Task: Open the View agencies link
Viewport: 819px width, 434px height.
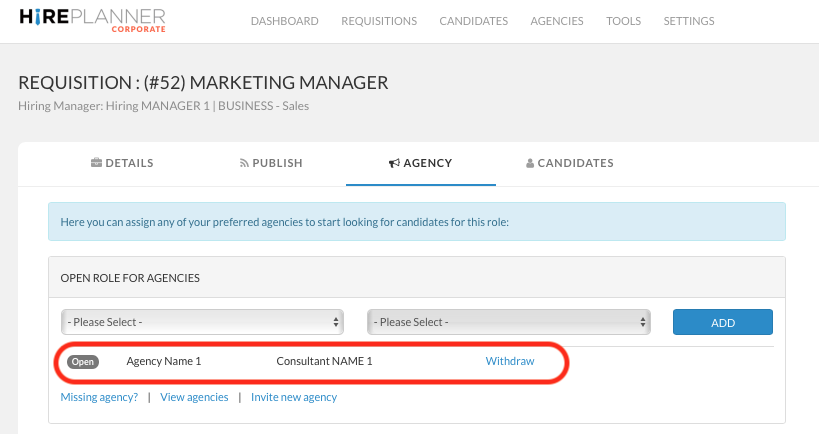Action: click(194, 397)
